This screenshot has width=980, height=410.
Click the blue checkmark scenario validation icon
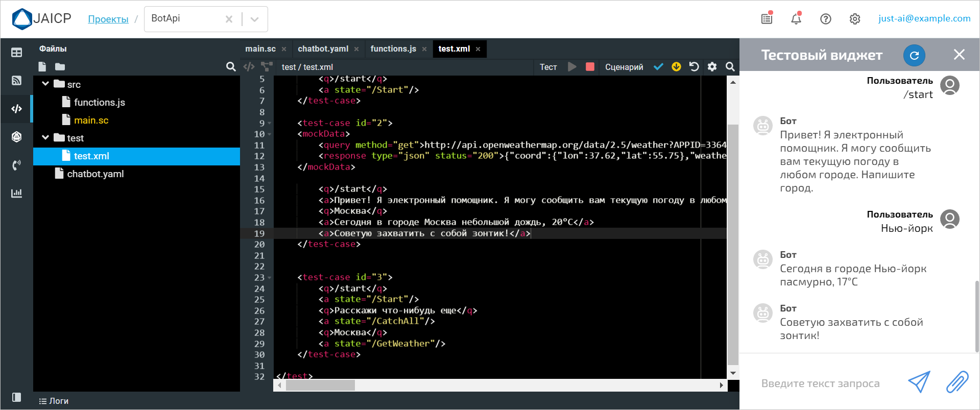[x=658, y=67]
